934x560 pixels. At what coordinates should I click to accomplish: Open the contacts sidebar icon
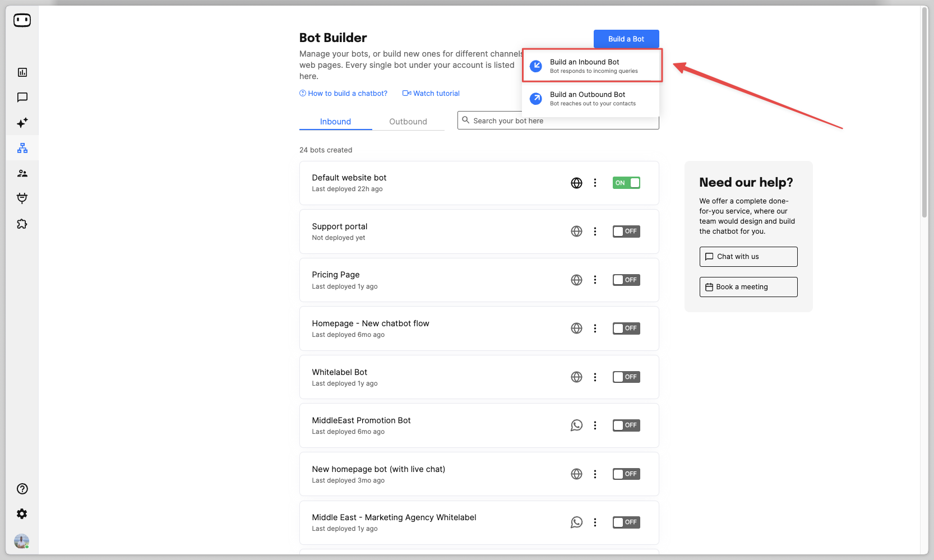[22, 173]
